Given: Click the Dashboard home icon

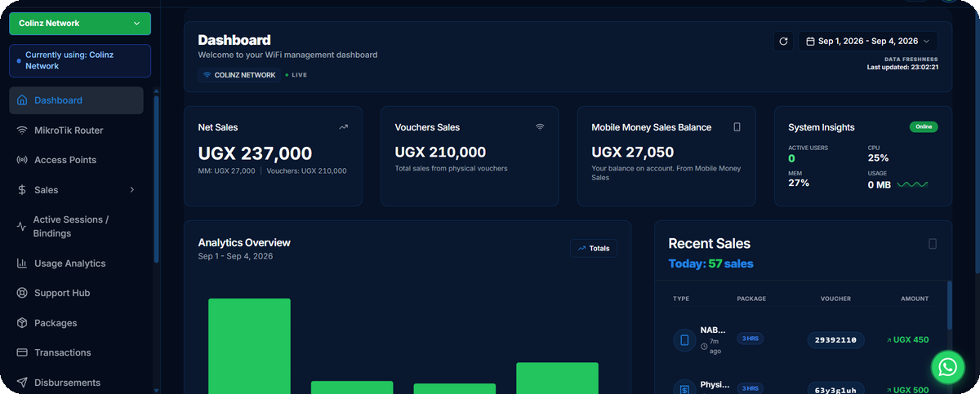Looking at the screenshot, I should coord(22,100).
